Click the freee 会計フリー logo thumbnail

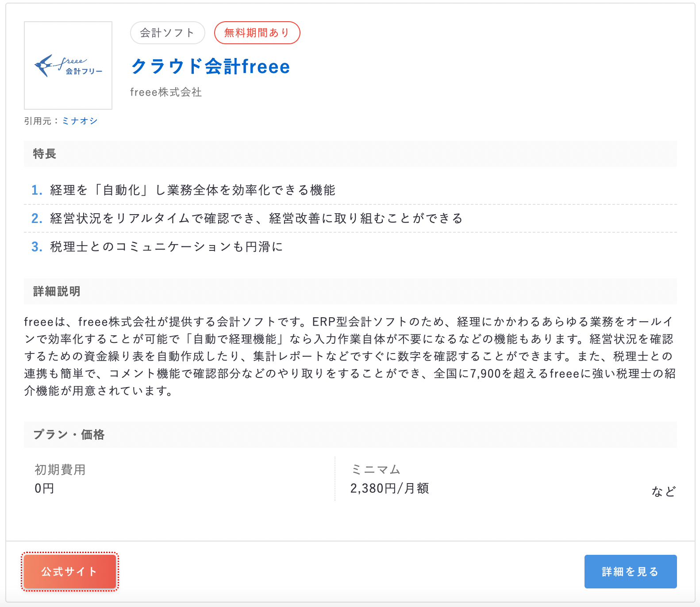click(x=68, y=65)
